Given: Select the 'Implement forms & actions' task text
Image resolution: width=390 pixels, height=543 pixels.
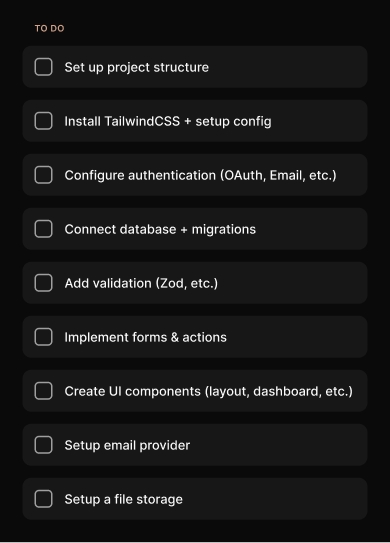Looking at the screenshot, I should 145,337.
